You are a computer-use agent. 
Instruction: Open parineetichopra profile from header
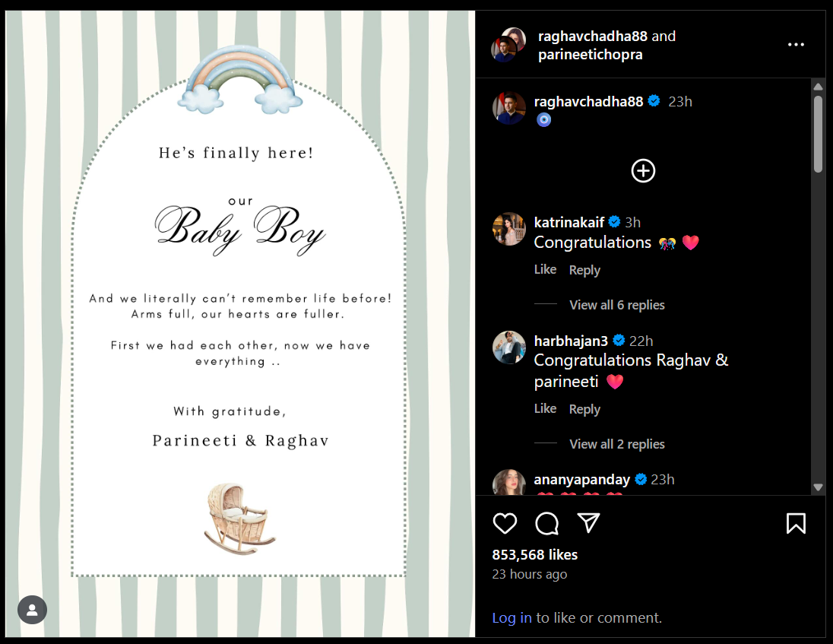pos(591,55)
